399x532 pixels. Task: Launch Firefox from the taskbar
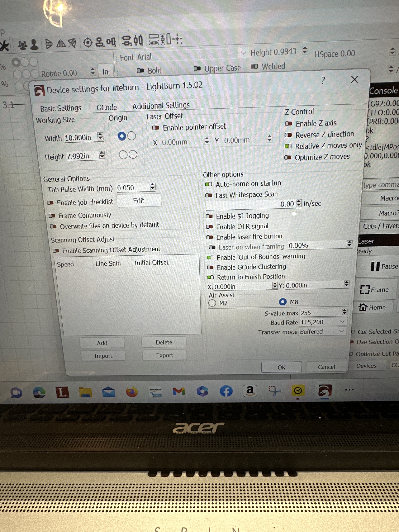[x=132, y=392]
